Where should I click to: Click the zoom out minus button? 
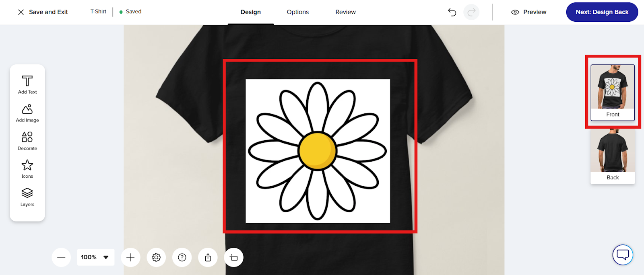(61, 257)
